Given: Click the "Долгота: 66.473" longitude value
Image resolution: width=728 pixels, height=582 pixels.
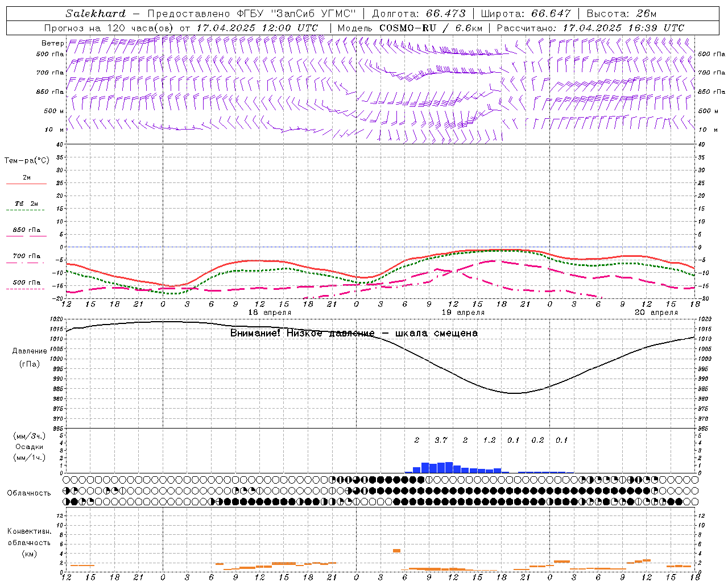Looking at the screenshot, I should click(x=419, y=14).
